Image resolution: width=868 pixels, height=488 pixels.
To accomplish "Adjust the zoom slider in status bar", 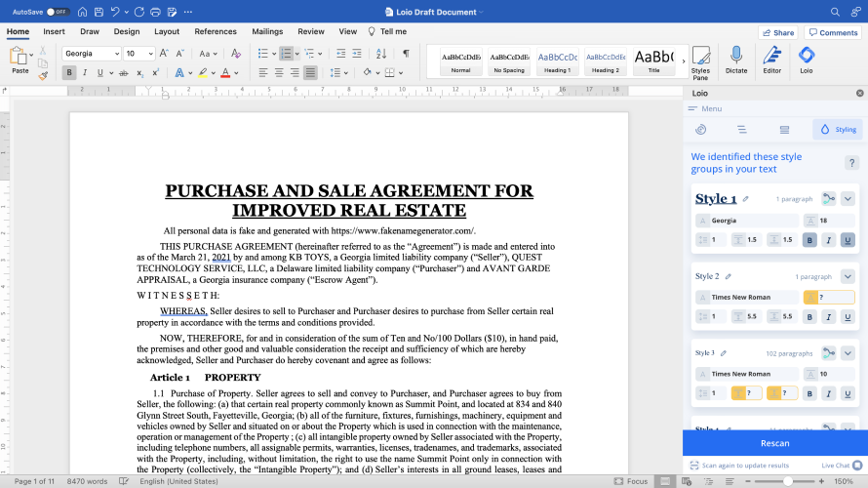I will point(789,481).
